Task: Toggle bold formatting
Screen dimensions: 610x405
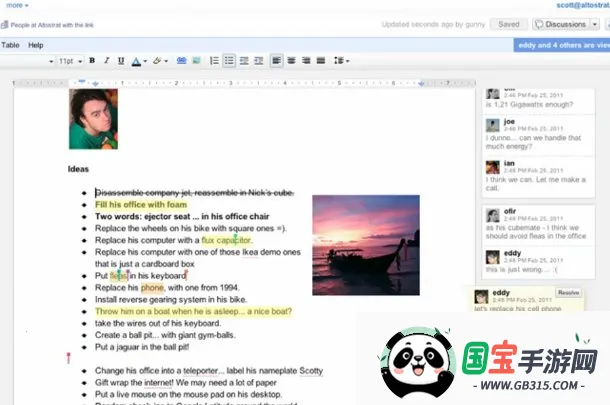Action: point(92,61)
